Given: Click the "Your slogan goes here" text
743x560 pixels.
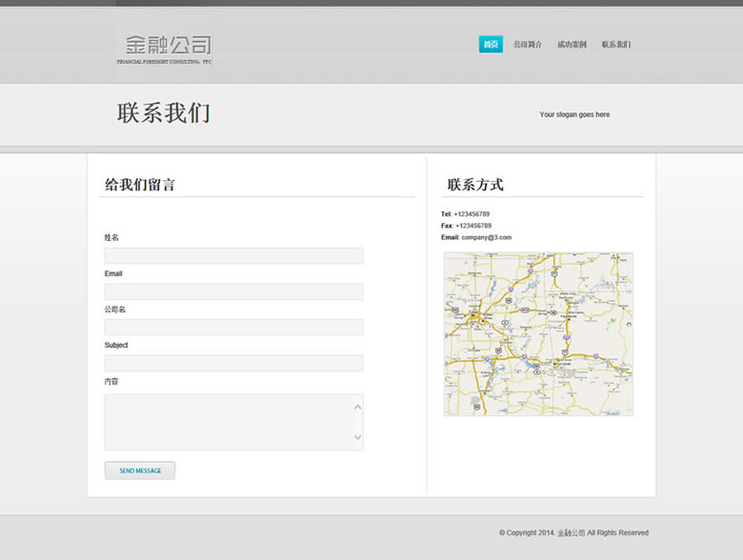Looking at the screenshot, I should pos(574,114).
